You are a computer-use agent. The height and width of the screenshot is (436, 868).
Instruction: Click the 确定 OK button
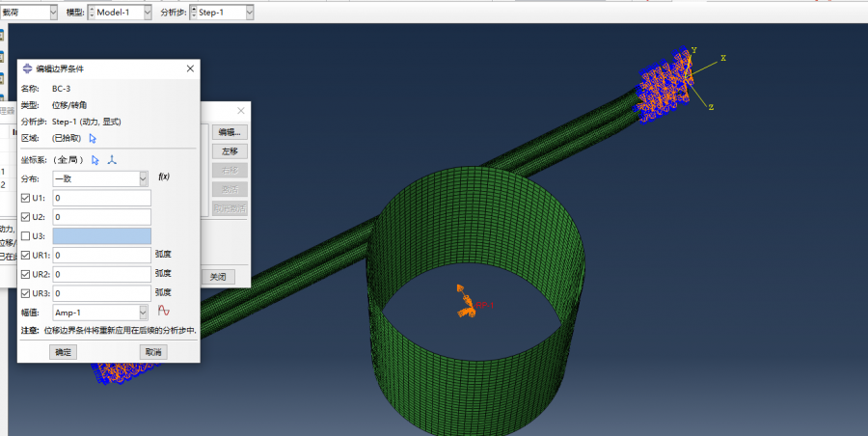63,352
